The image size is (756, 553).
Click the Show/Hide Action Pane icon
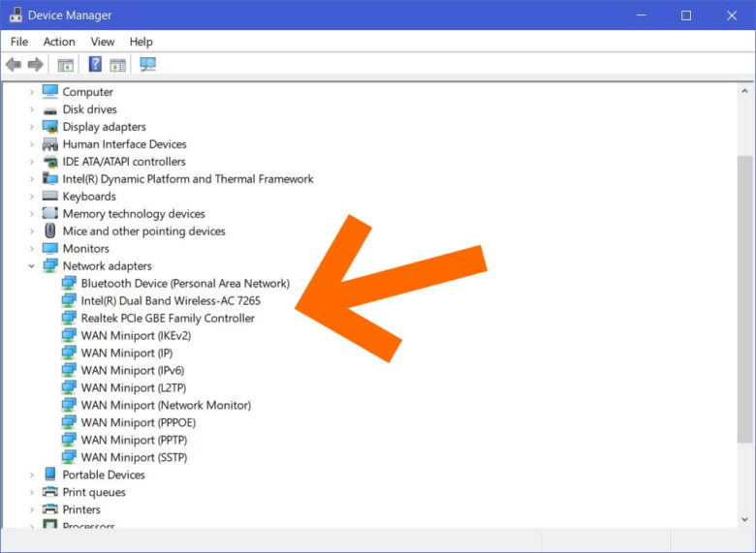[118, 65]
